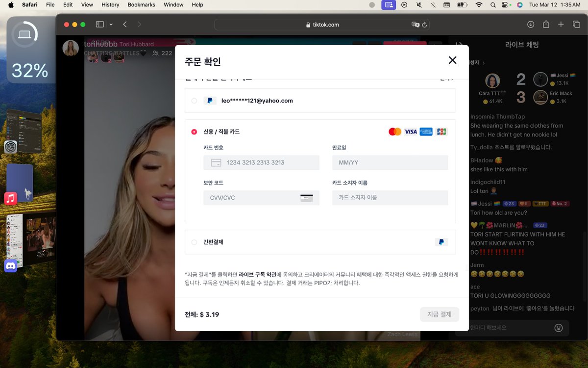Collapse the live chat panel arrow

click(x=459, y=45)
